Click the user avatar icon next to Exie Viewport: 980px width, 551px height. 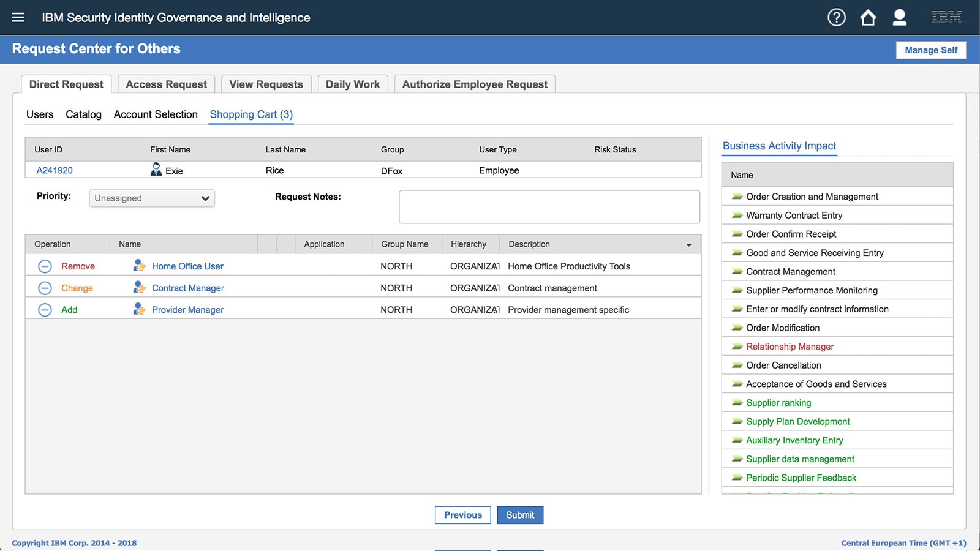pyautogui.click(x=156, y=170)
